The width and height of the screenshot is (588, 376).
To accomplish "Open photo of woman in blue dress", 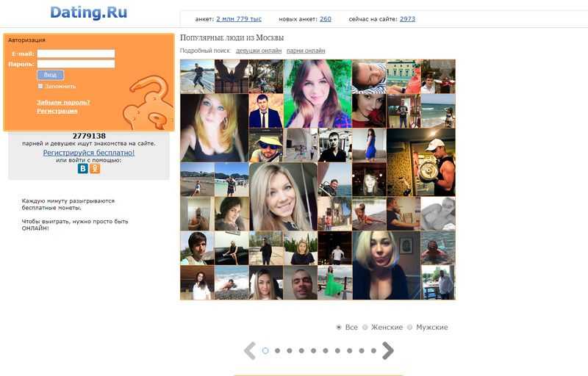I will coord(369,145).
